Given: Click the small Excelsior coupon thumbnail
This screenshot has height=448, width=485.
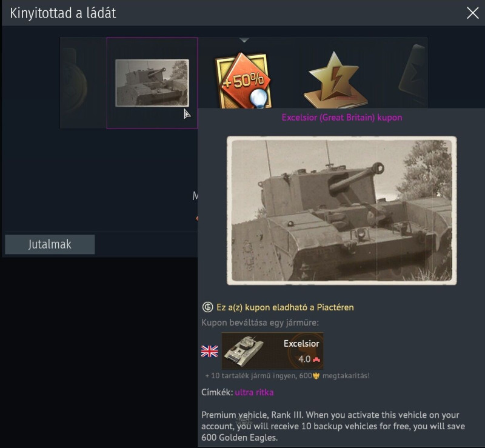Looking at the screenshot, I should click(152, 83).
